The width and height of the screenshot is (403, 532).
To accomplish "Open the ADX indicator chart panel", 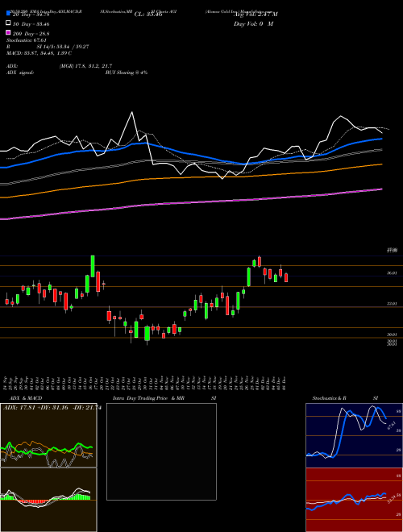I will (48, 435).
